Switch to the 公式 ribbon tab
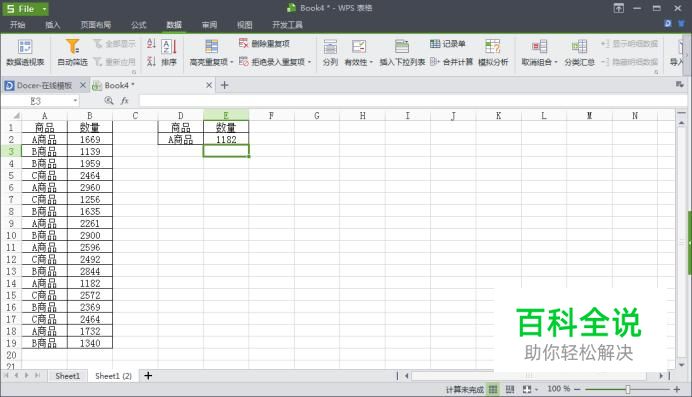 (139, 25)
